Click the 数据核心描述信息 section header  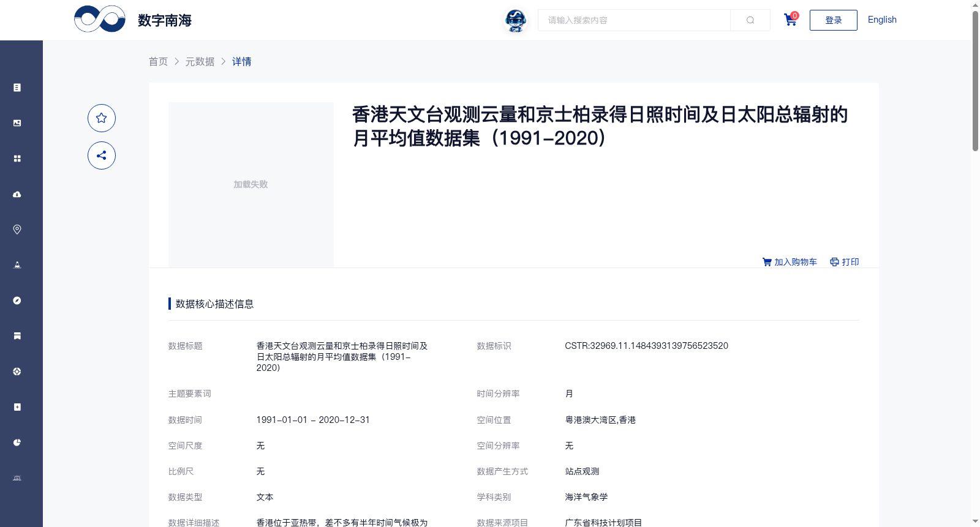pyautogui.click(x=214, y=304)
